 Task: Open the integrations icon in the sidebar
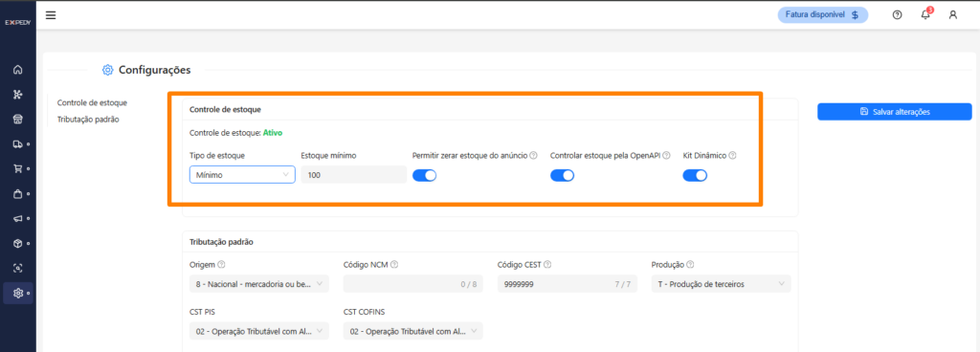click(17, 95)
